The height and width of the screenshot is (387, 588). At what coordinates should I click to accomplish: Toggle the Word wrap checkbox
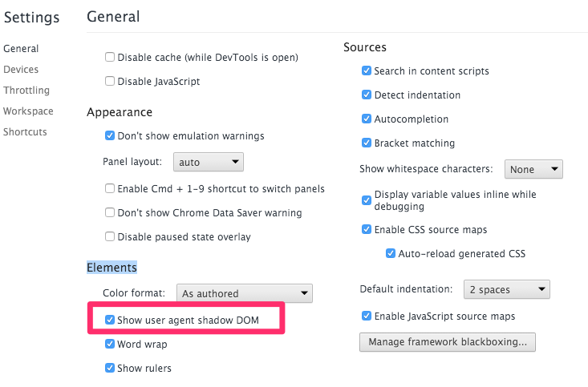pyautogui.click(x=110, y=345)
